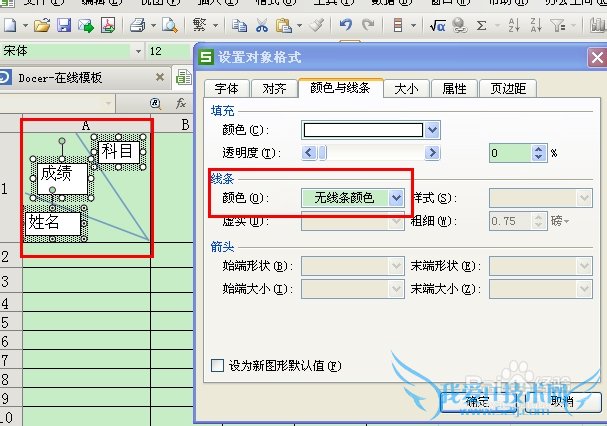Open the font name 宋体 dropdown

138,51
